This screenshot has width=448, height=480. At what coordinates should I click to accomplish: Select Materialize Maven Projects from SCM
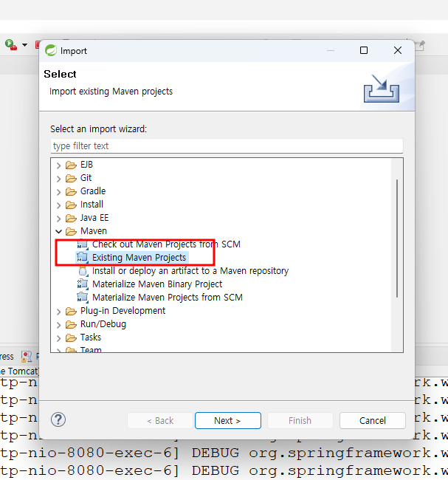coord(168,298)
